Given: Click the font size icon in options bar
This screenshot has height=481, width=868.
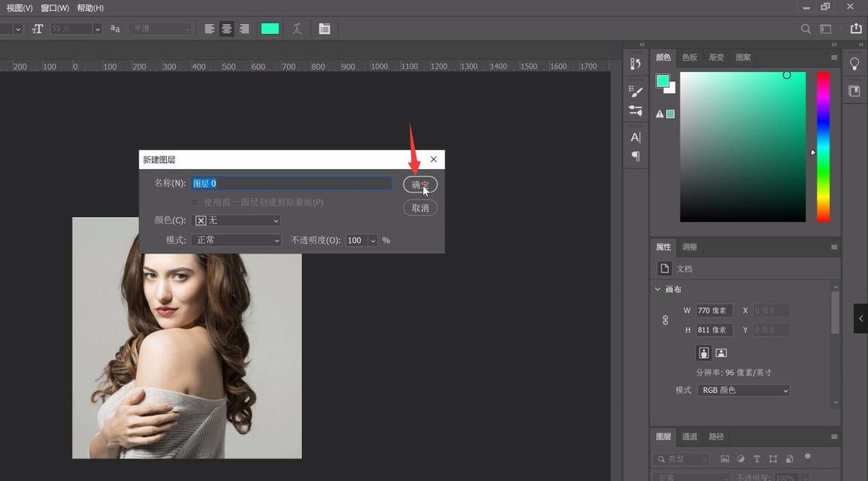Looking at the screenshot, I should tap(38, 29).
